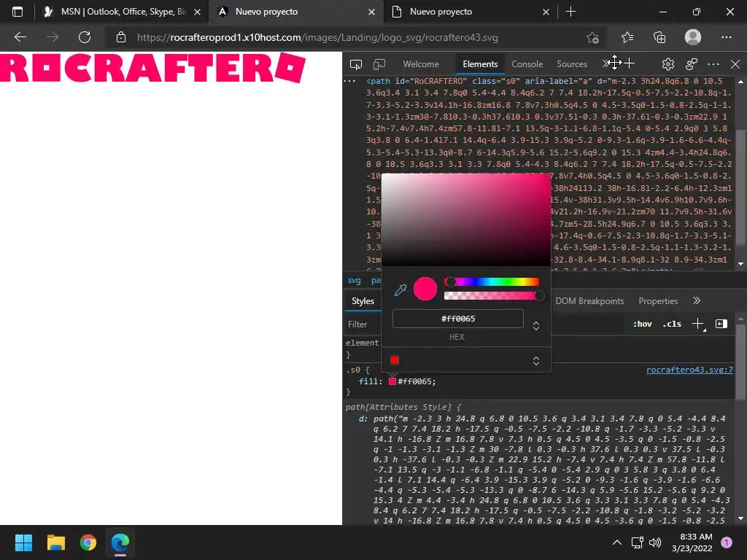Open the rocraftero43.svg:7 source link
Viewport: 747px width, 560px height.
(689, 370)
